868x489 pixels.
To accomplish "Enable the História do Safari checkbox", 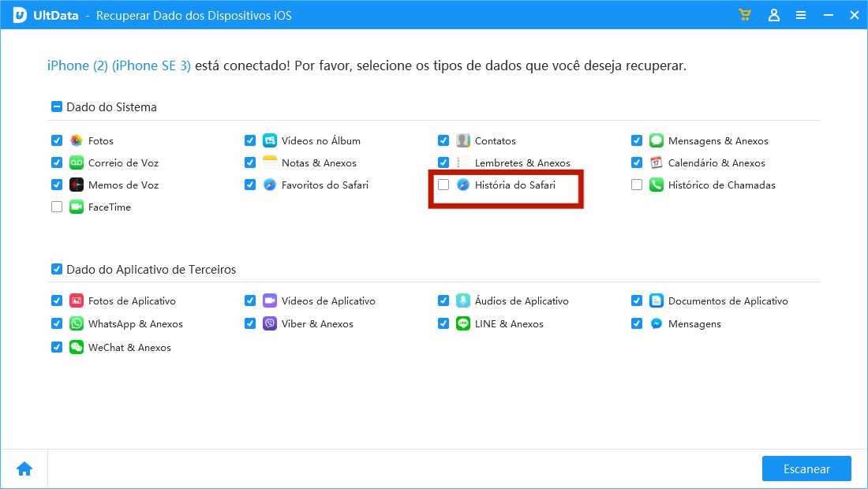I will click(x=443, y=185).
